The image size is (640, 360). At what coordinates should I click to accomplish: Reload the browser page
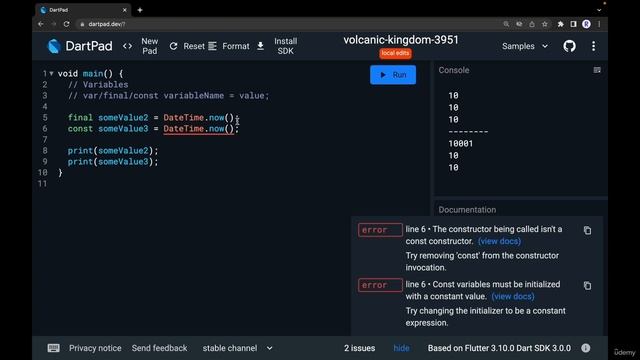[x=67, y=24]
